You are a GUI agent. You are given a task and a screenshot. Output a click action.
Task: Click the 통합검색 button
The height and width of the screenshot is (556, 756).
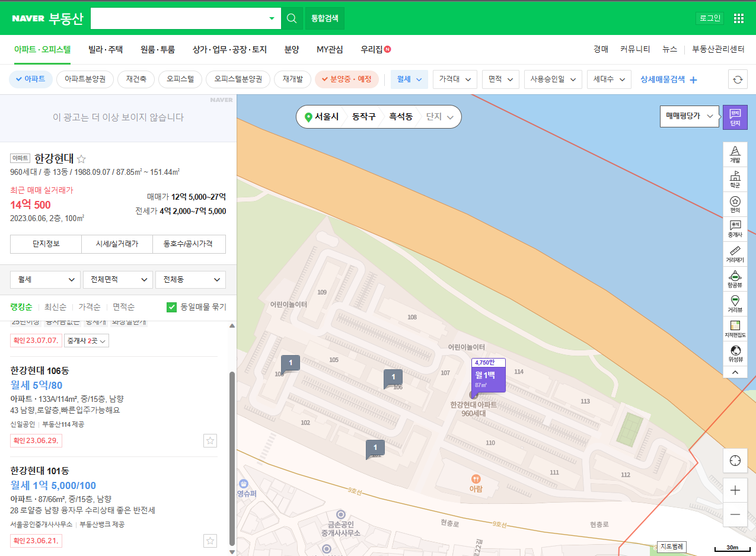click(324, 18)
